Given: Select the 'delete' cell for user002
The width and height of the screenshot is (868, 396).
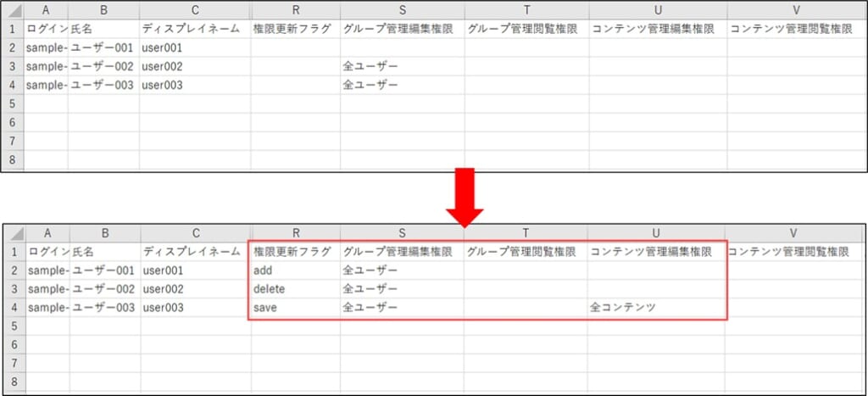Looking at the screenshot, I should [296, 289].
